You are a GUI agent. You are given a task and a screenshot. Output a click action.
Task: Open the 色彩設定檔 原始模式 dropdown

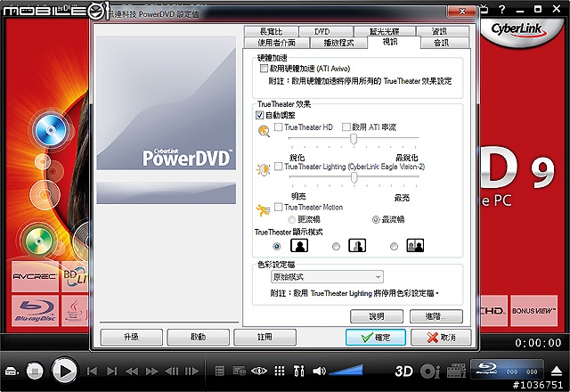coord(327,277)
